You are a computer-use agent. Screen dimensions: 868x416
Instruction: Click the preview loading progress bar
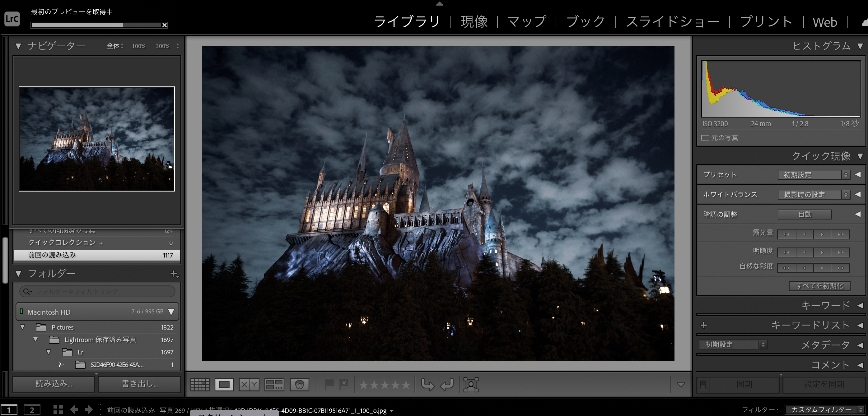point(96,25)
